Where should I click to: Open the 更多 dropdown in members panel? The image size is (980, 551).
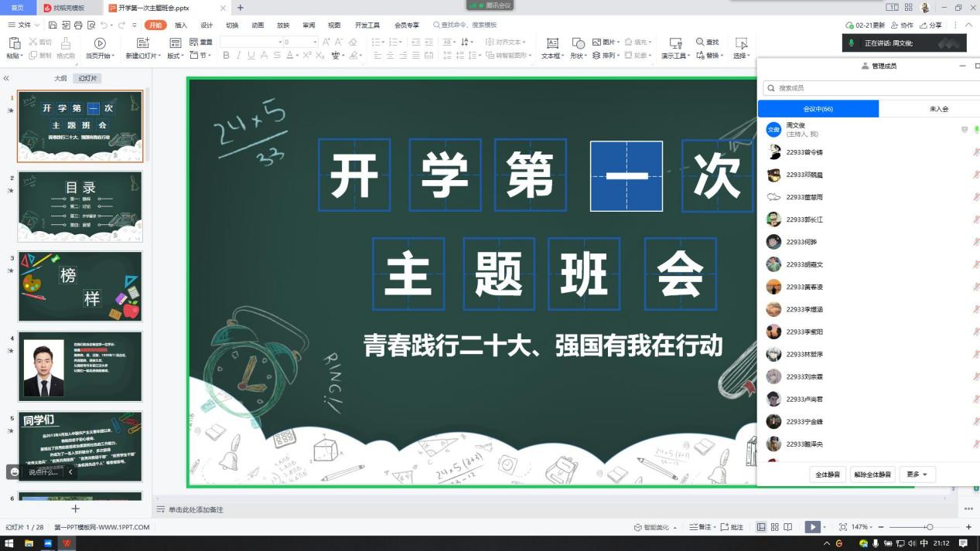(x=917, y=474)
